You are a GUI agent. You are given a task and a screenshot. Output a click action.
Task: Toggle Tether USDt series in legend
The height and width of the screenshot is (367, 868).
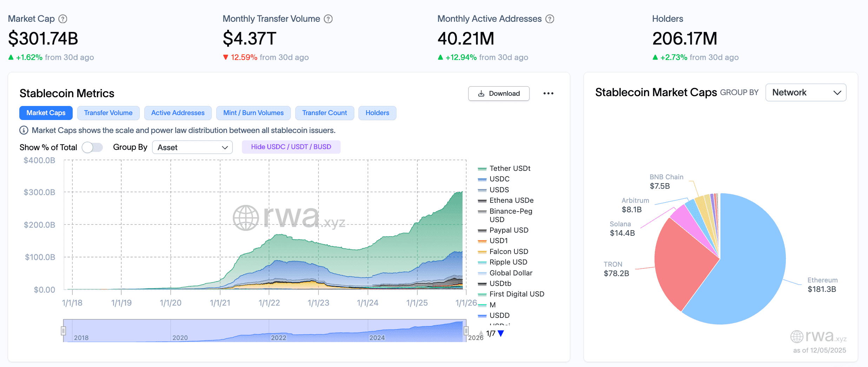click(509, 168)
